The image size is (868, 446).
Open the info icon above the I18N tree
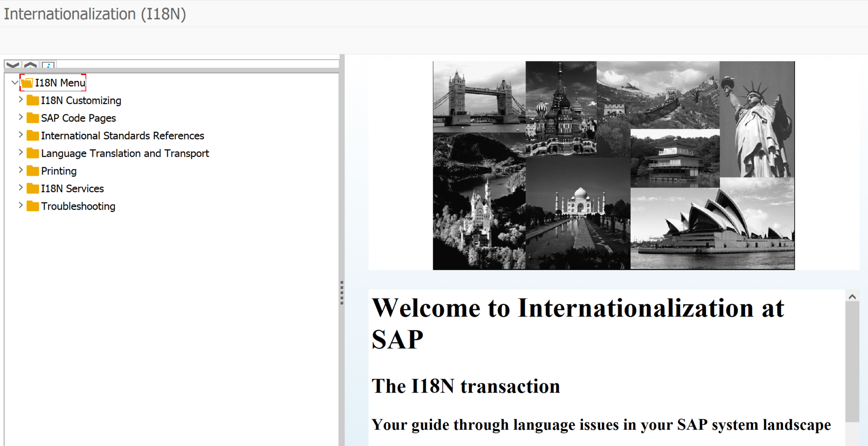[x=49, y=65]
